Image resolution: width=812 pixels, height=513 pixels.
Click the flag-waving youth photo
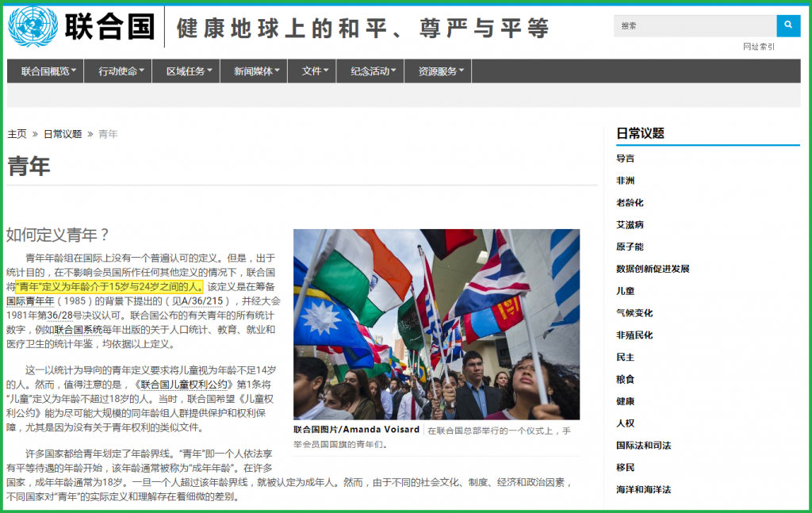click(436, 324)
